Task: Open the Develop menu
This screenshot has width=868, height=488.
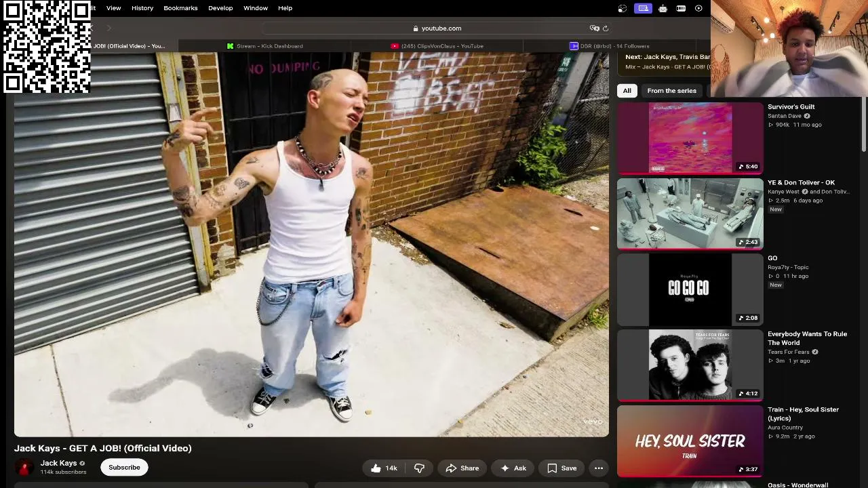Action: [x=220, y=8]
